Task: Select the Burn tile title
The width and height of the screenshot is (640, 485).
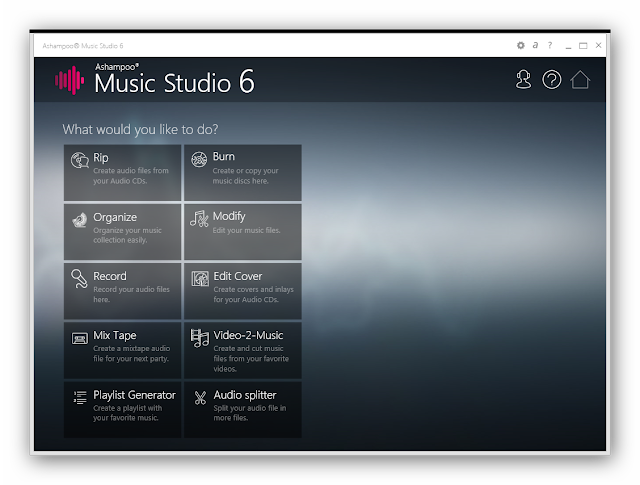Action: [x=224, y=157]
